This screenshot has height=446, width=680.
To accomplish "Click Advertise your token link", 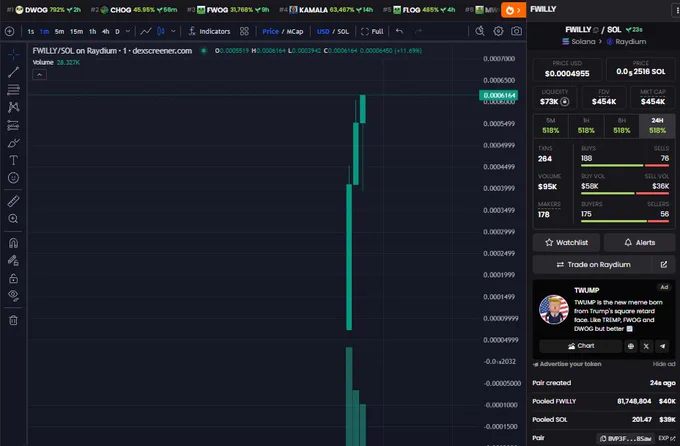I will click(567, 364).
